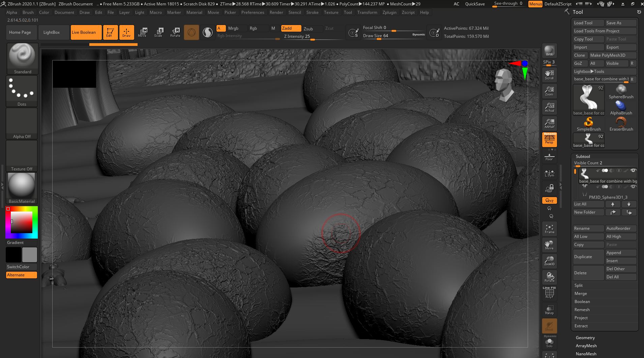Open the Brush menu

[x=28, y=12]
